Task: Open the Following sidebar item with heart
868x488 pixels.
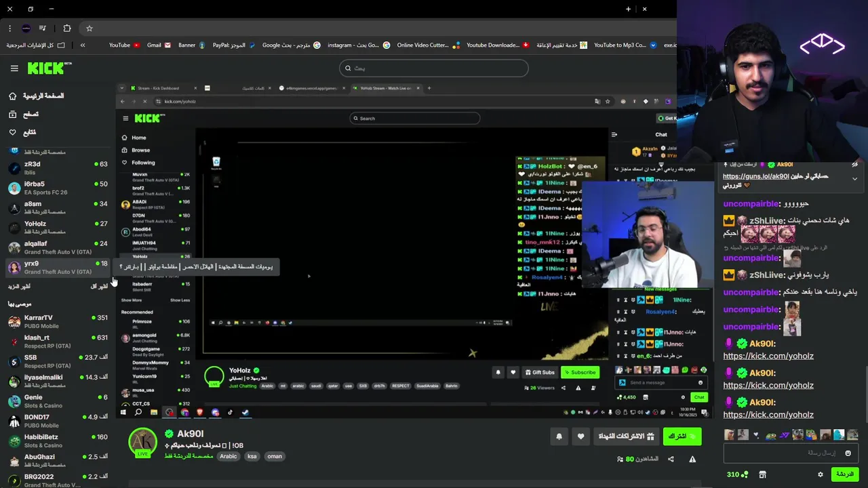Action: click(22, 133)
